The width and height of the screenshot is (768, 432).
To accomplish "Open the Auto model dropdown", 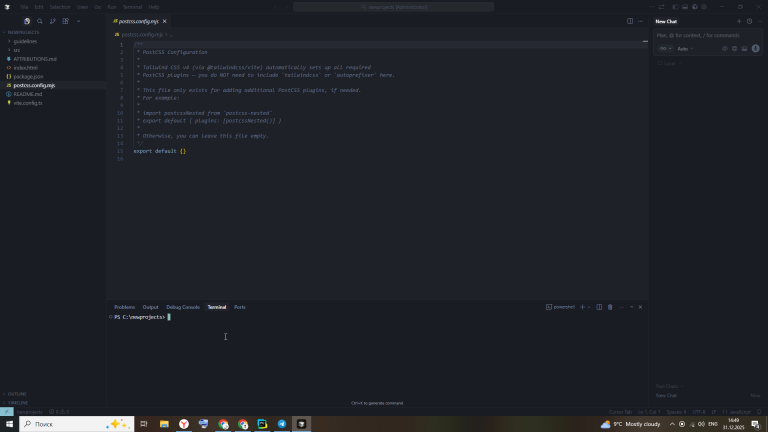I will click(685, 48).
